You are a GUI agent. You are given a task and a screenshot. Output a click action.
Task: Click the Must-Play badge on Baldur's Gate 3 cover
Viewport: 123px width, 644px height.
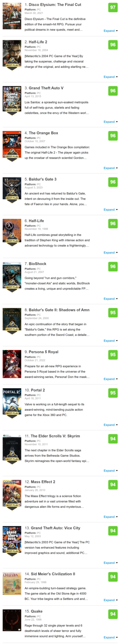point(12,196)
